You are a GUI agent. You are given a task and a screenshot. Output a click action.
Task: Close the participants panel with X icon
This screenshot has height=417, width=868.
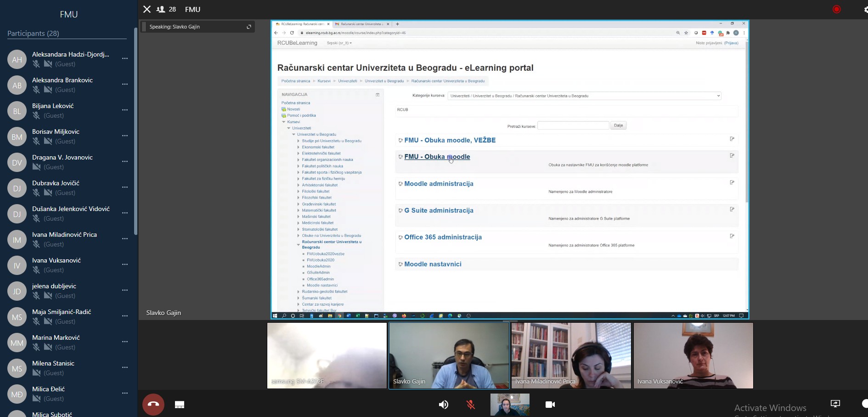pos(147,9)
